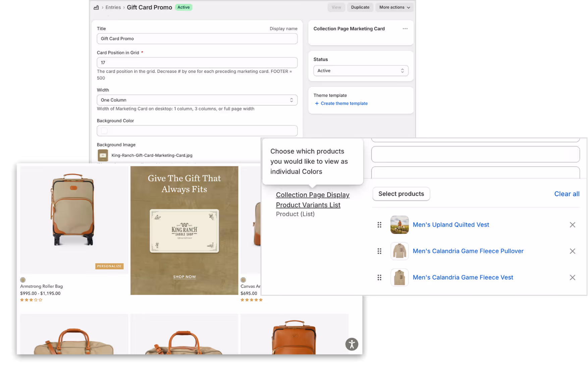Click Select products button
The width and height of the screenshot is (588, 366).
(x=401, y=194)
